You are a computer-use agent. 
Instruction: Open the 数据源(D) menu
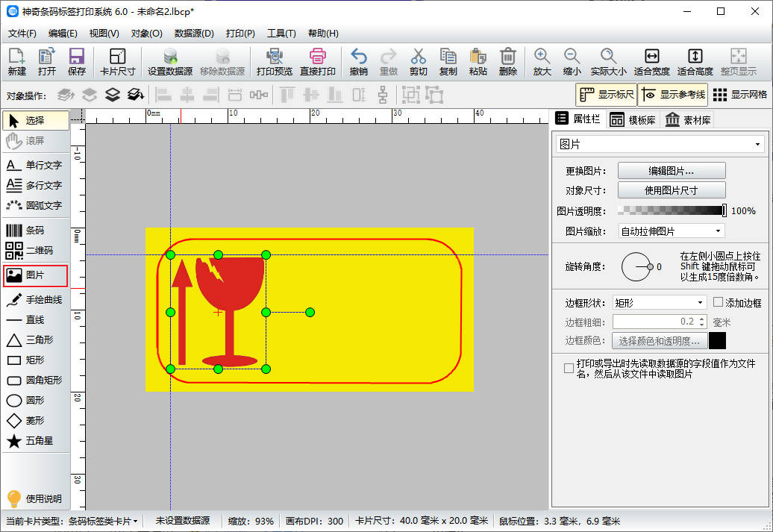194,34
